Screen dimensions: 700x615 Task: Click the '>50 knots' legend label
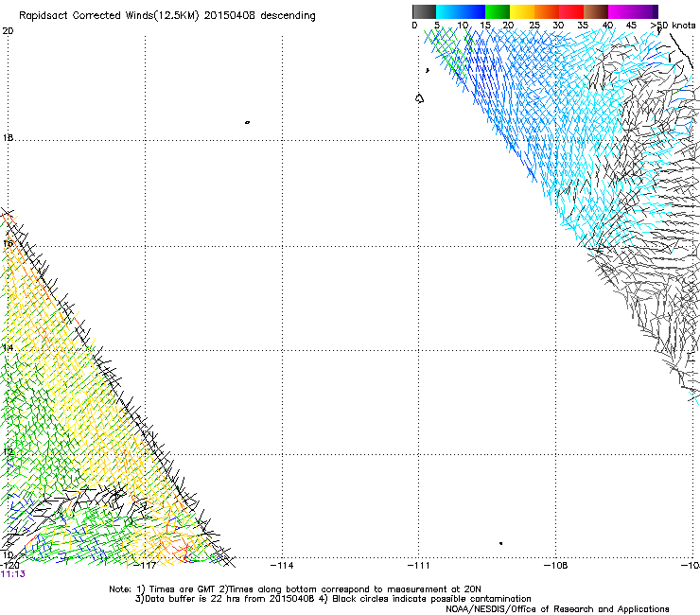tap(673, 26)
